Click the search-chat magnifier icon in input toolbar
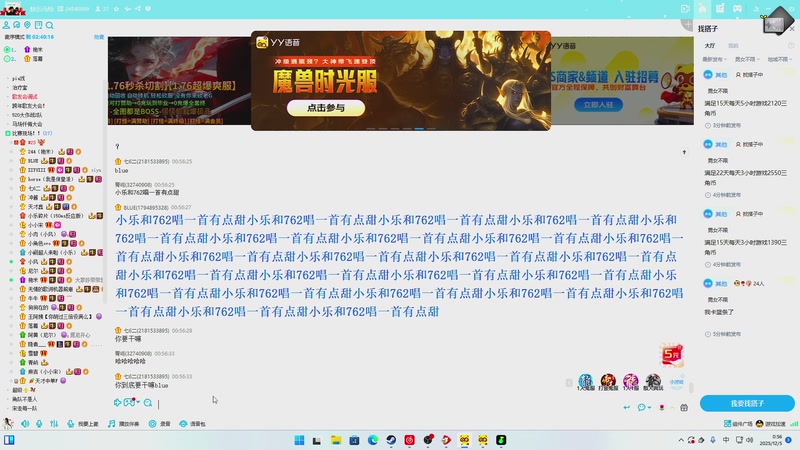Image resolution: width=800 pixels, height=450 pixels. (148, 403)
